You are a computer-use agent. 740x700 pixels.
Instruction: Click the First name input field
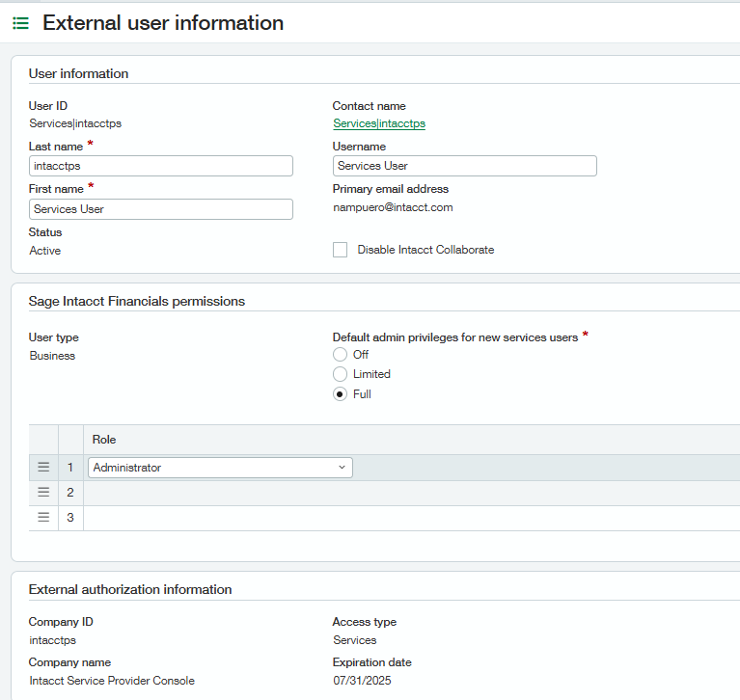[160, 209]
